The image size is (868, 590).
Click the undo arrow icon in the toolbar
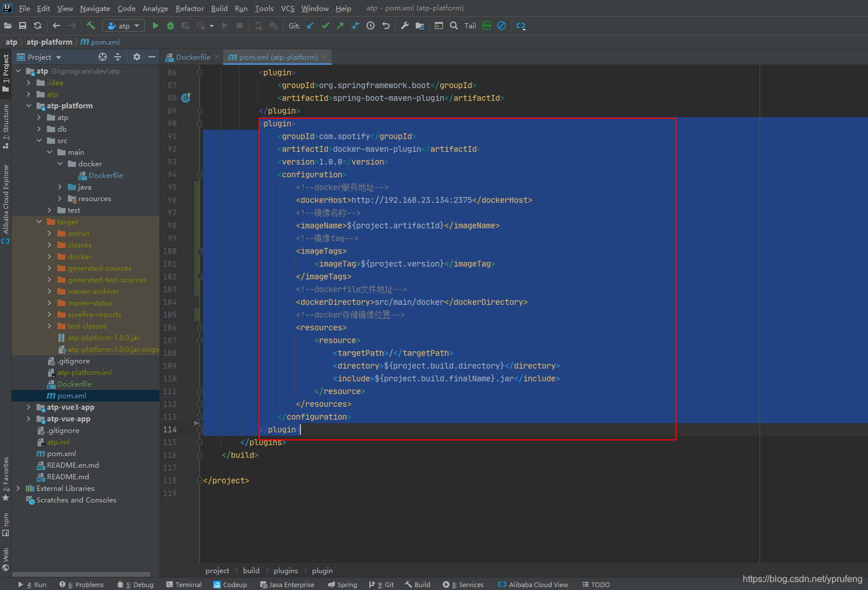click(386, 26)
